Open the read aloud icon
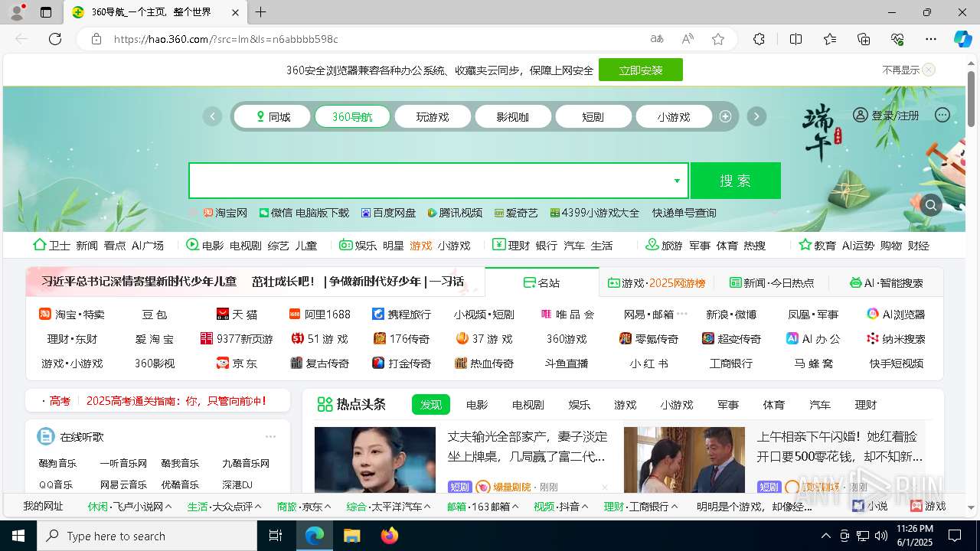 688,39
